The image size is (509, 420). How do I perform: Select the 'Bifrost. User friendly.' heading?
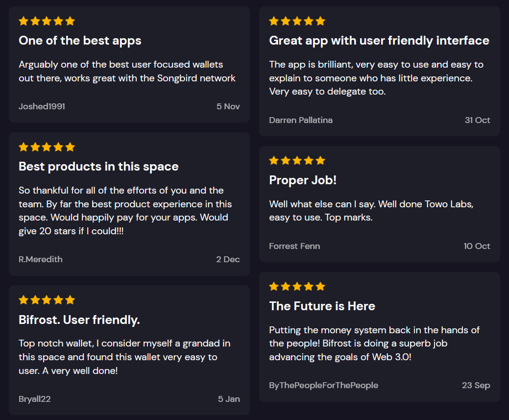[x=79, y=320]
